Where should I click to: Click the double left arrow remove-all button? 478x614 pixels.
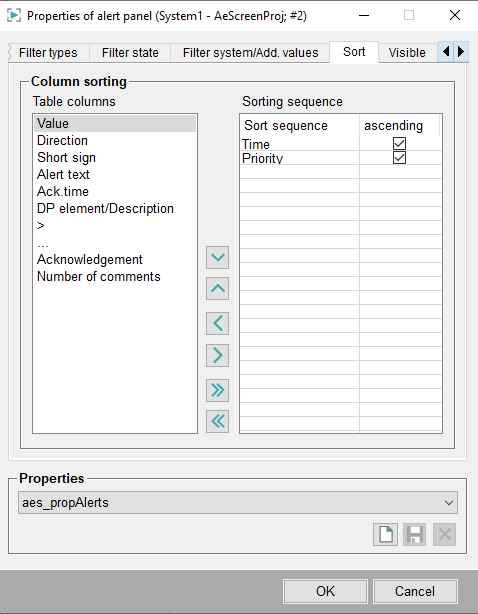point(217,421)
